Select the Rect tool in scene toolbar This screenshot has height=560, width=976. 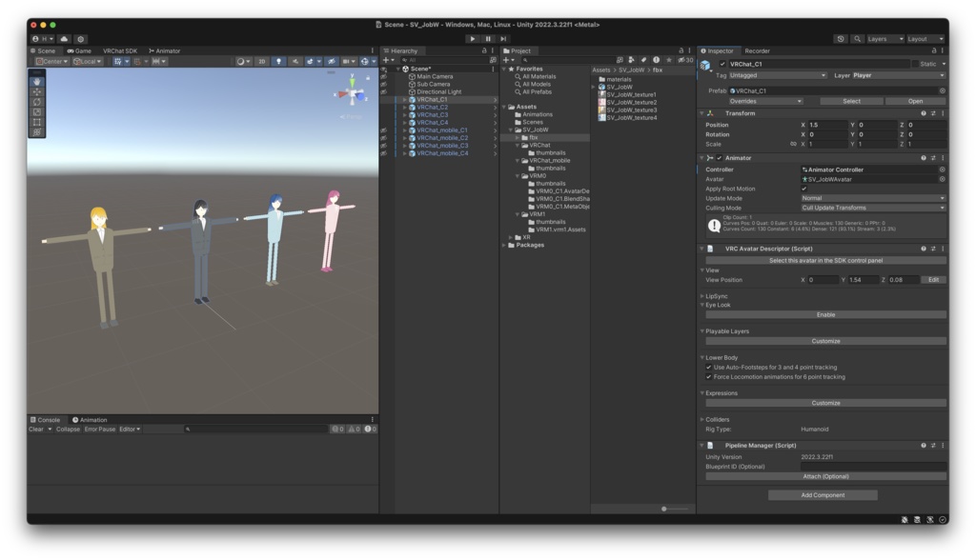pos(37,122)
